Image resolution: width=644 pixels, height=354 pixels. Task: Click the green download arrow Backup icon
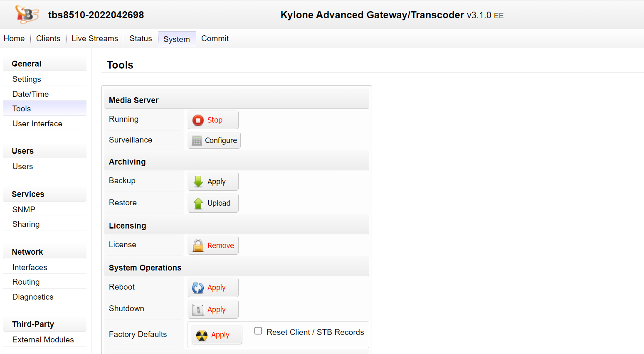point(198,182)
